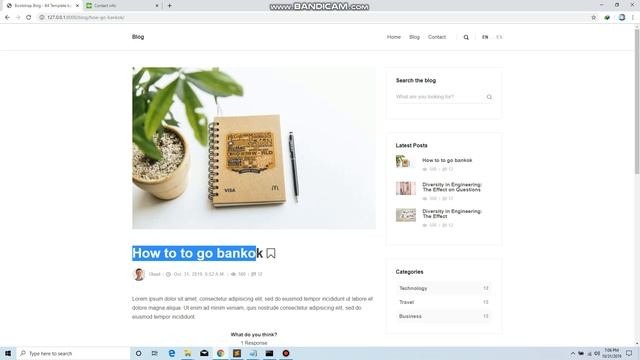Open a new browser tab
The image size is (640, 360).
click(x=169, y=6)
